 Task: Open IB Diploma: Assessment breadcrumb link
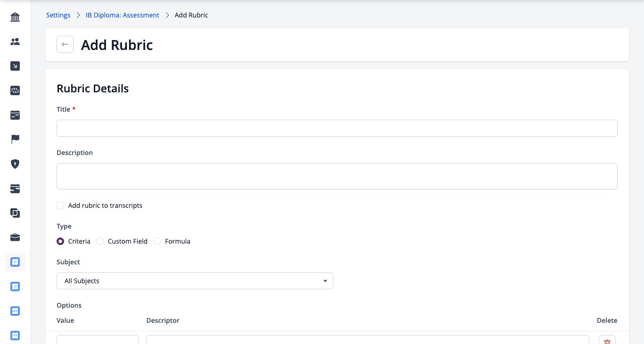point(123,15)
